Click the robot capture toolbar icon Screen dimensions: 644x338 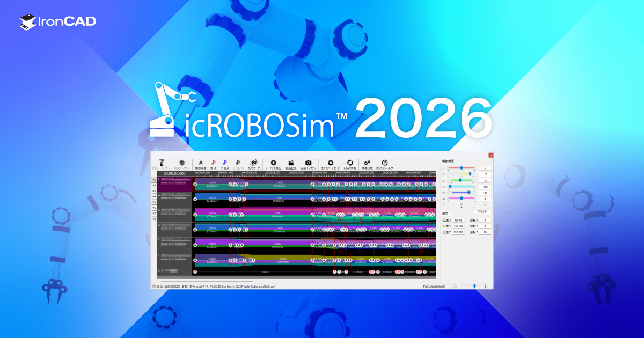(x=162, y=163)
